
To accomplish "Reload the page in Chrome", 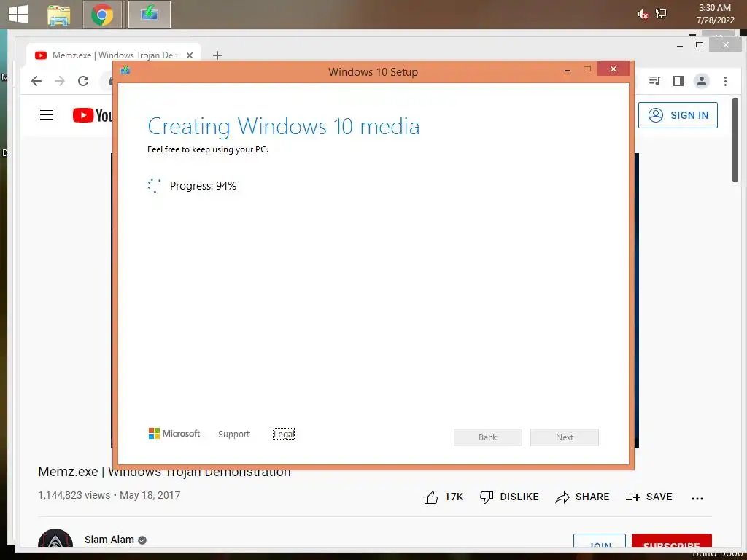I will pyautogui.click(x=83, y=81).
